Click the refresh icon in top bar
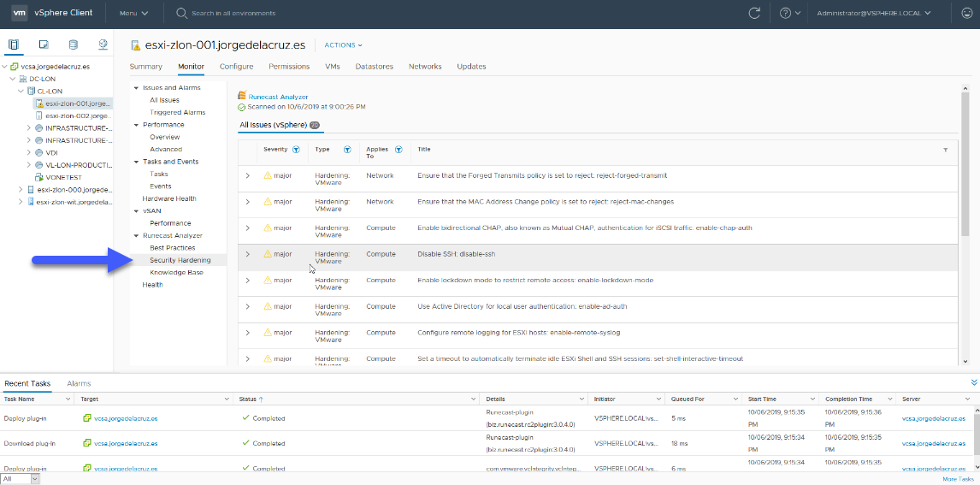Image resolution: width=980 pixels, height=485 pixels. pyautogui.click(x=754, y=13)
